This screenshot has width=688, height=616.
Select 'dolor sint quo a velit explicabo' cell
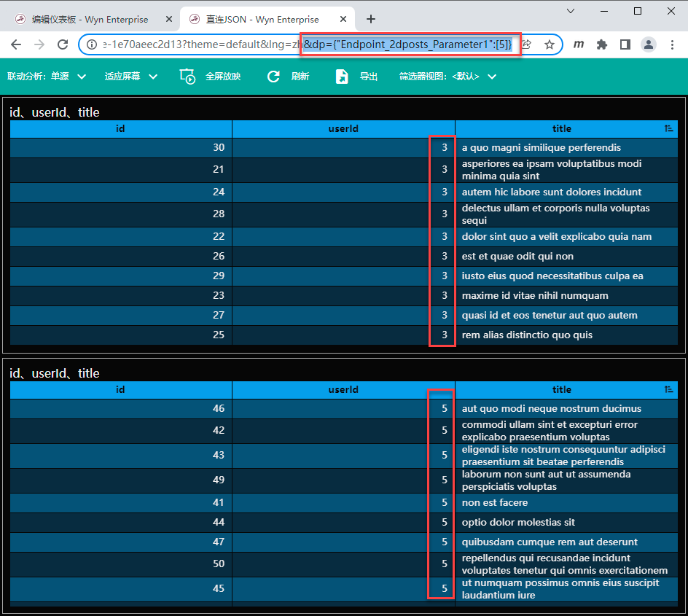point(566,236)
